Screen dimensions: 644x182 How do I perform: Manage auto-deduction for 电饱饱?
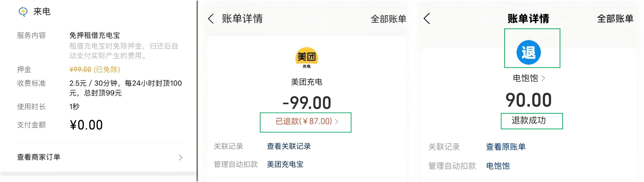coord(498,166)
